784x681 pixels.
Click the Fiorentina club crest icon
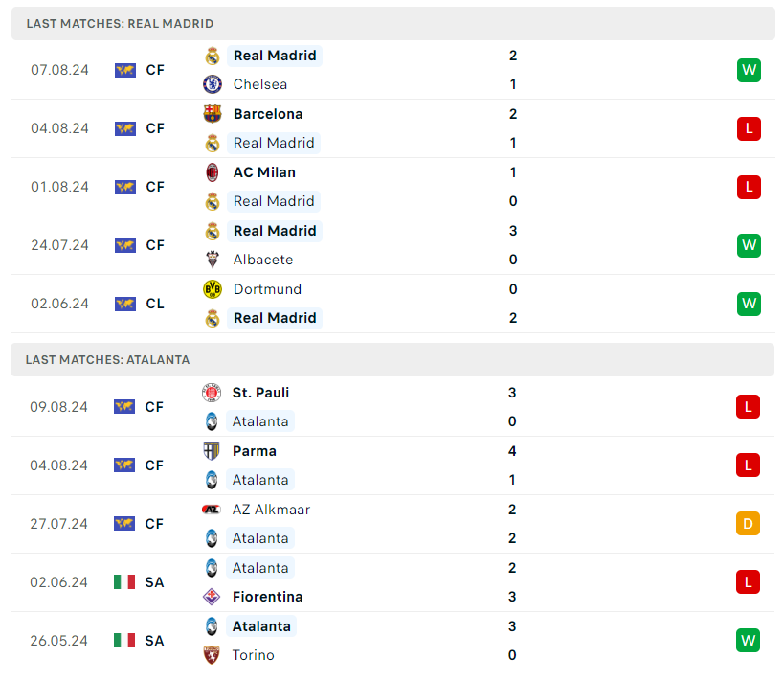click(211, 597)
